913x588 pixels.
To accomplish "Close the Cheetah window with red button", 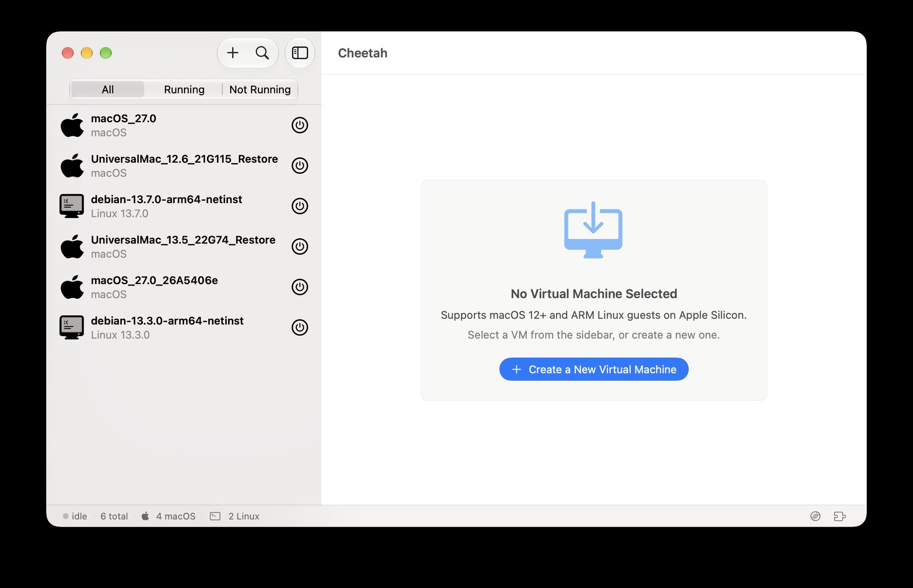I will tap(67, 53).
